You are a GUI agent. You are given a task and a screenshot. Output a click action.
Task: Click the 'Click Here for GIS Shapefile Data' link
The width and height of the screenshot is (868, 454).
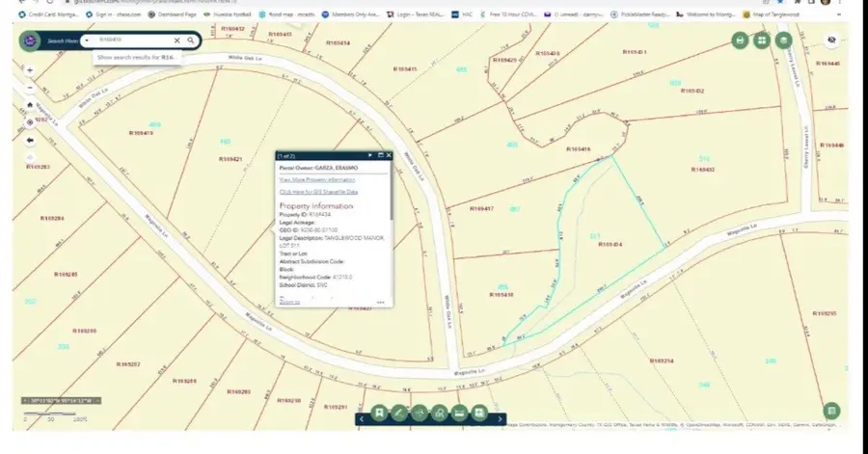[x=317, y=192]
